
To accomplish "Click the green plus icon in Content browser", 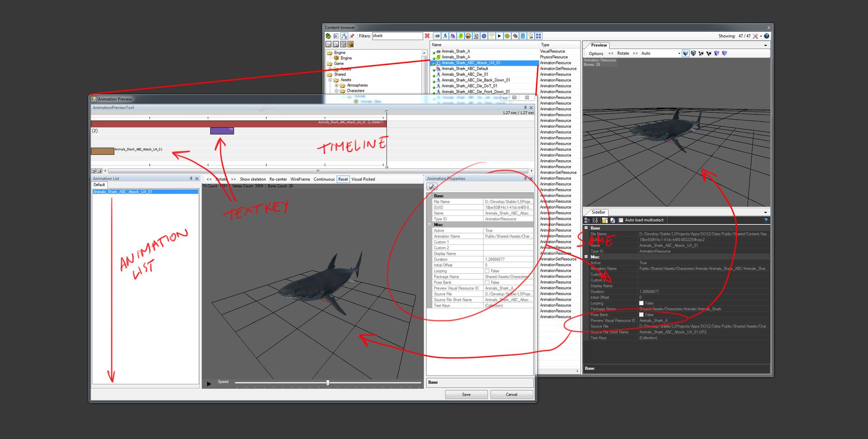I will pos(328,36).
